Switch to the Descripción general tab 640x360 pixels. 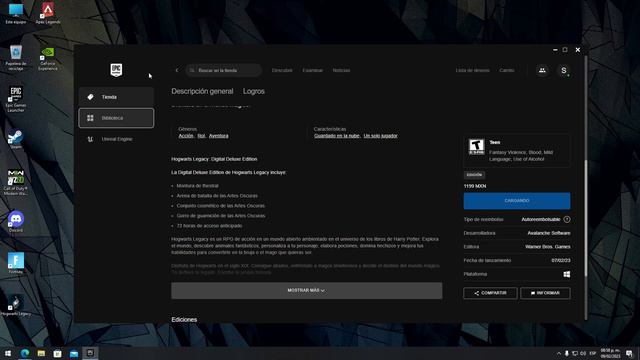tap(202, 91)
